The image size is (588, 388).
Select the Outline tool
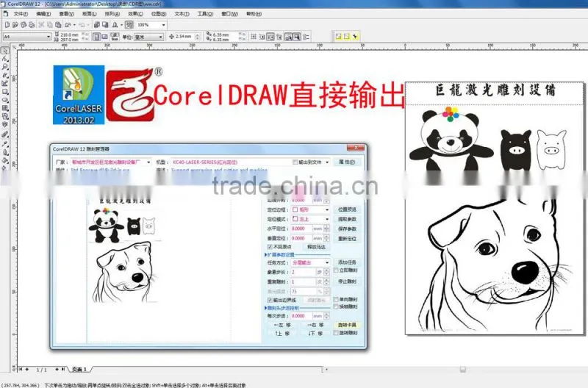click(x=5, y=152)
